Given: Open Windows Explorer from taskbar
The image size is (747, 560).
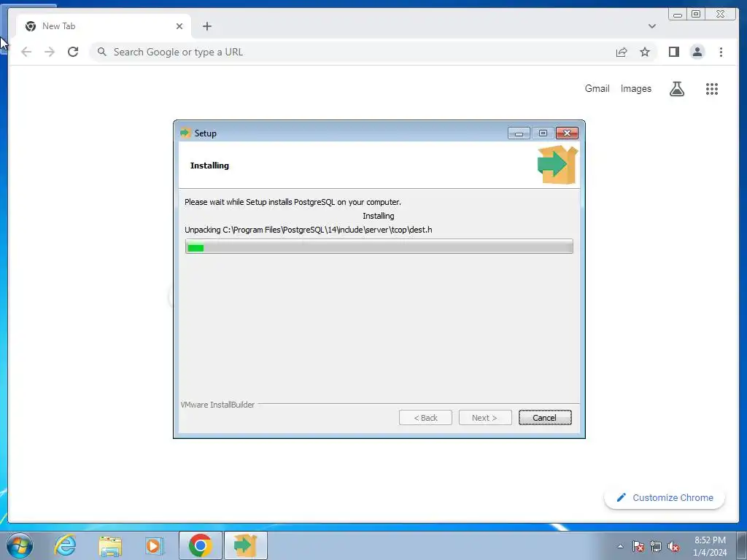Looking at the screenshot, I should click(x=109, y=545).
